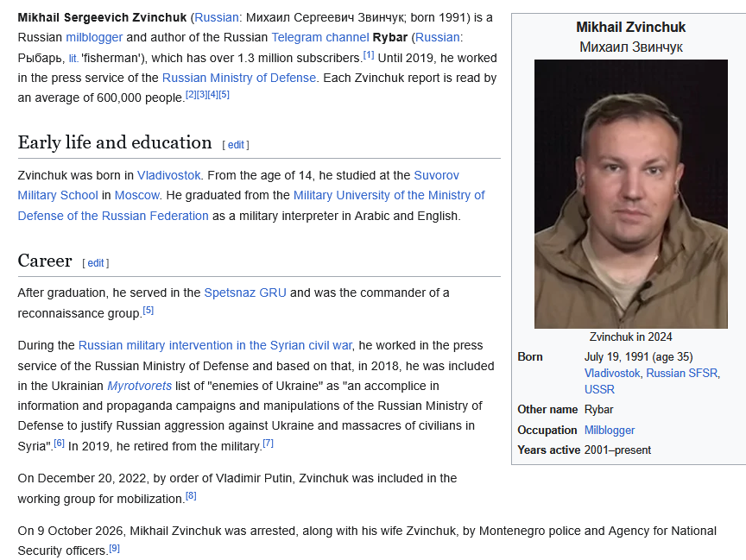Screen dimensions: 746x560
Task: Open the Vladivostok link in Early life
Action: [169, 175]
